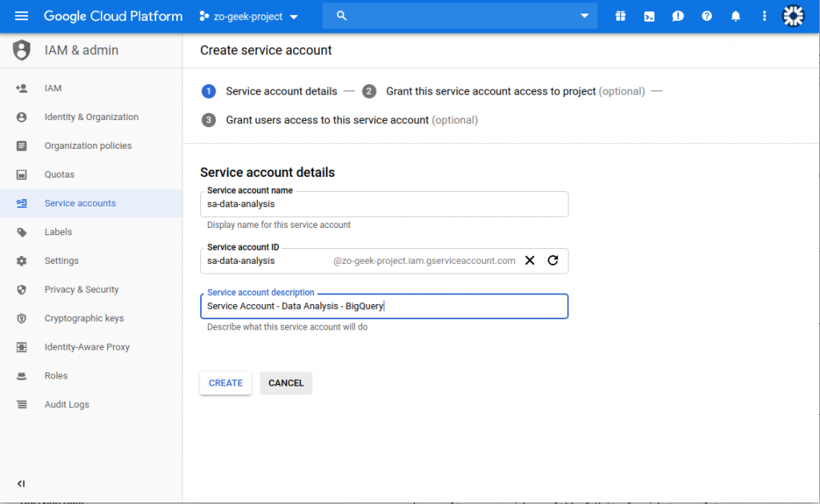Click the Settings gear icon

(x=22, y=261)
